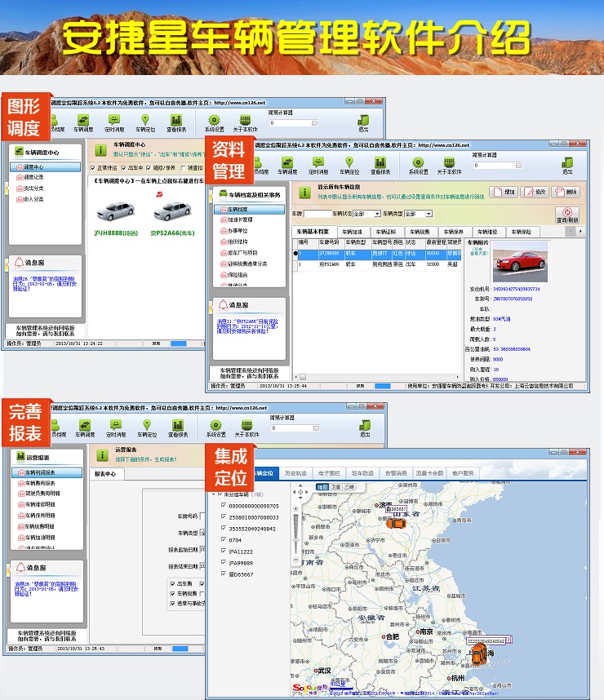Toggle 出车费 checkbox in report center
The height and width of the screenshot is (700, 604).
[x=172, y=583]
